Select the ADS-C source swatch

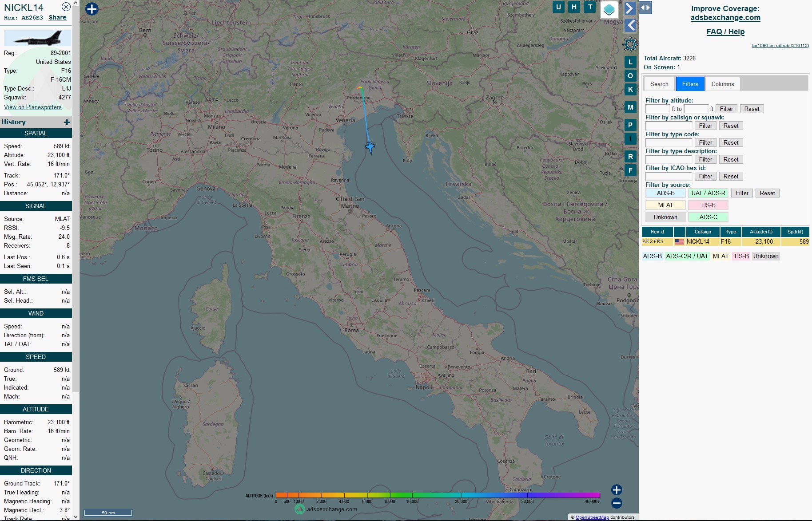(708, 217)
